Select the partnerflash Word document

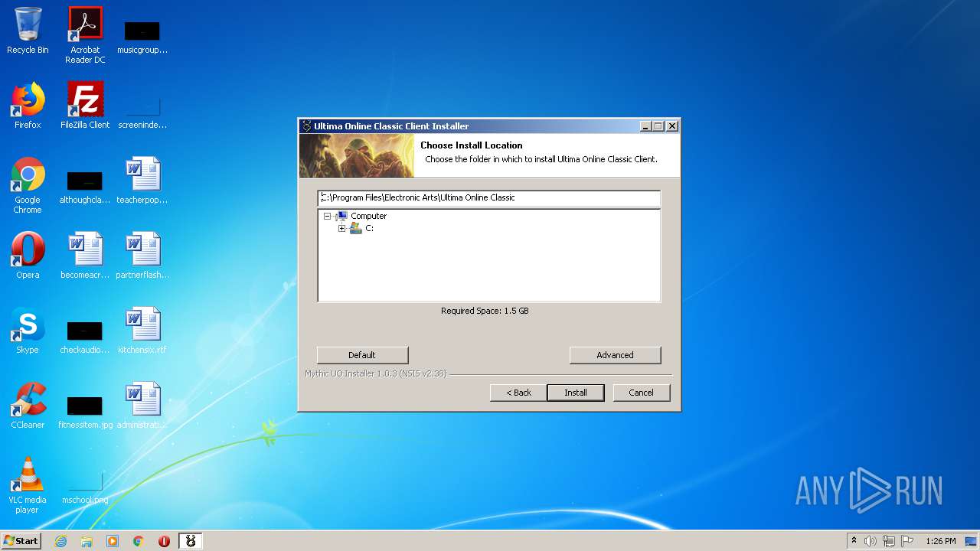142,256
